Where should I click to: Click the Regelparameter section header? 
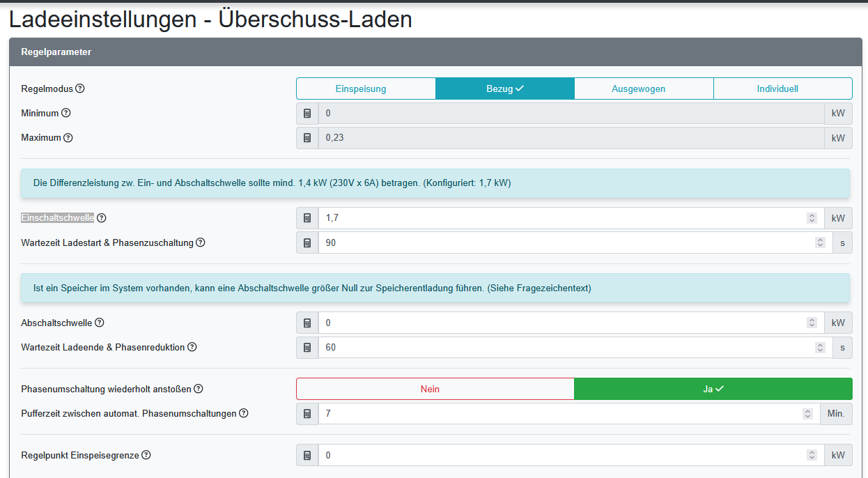pos(56,52)
